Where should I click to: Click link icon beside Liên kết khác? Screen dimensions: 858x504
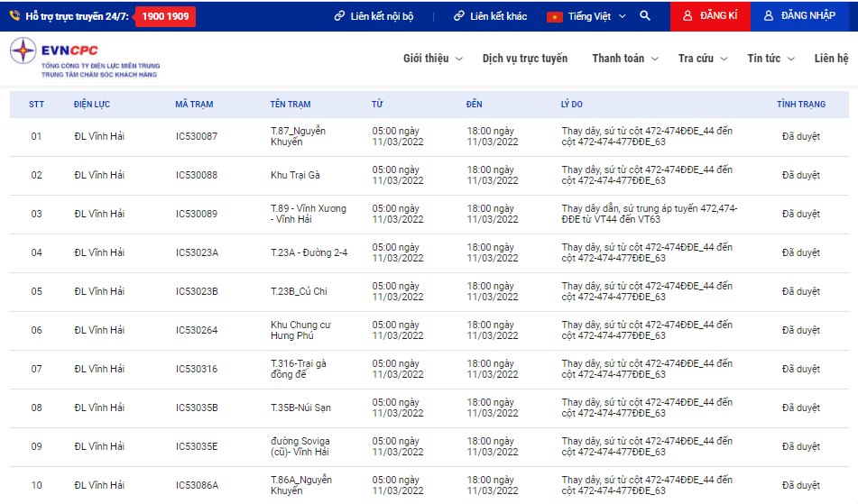pyautogui.click(x=458, y=16)
